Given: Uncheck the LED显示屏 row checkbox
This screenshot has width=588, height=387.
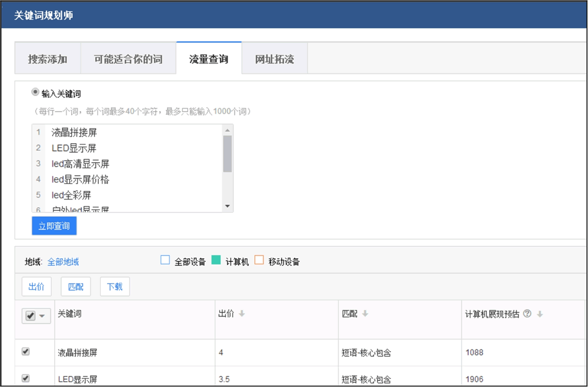Looking at the screenshot, I should (x=25, y=378).
